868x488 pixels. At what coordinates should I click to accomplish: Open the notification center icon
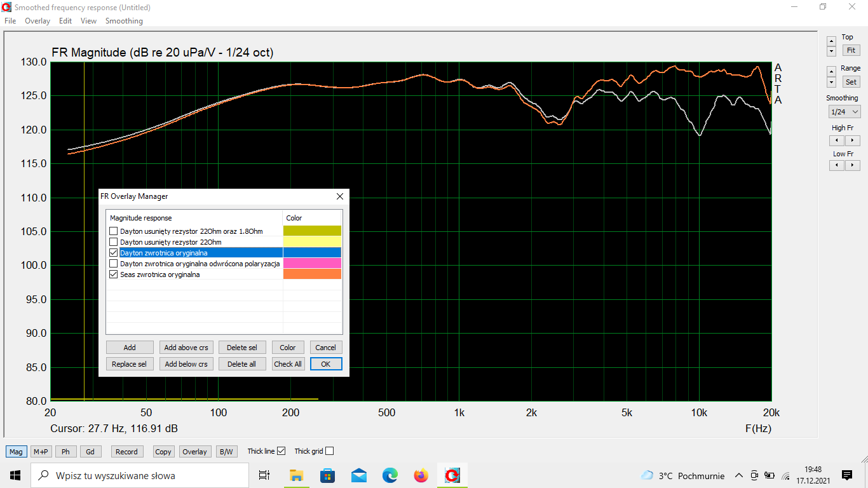[846, 475]
